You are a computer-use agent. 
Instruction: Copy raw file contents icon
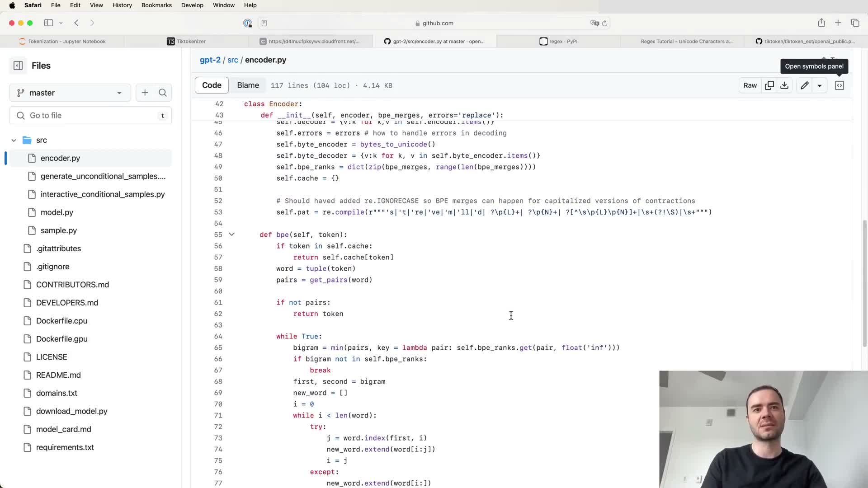point(769,85)
